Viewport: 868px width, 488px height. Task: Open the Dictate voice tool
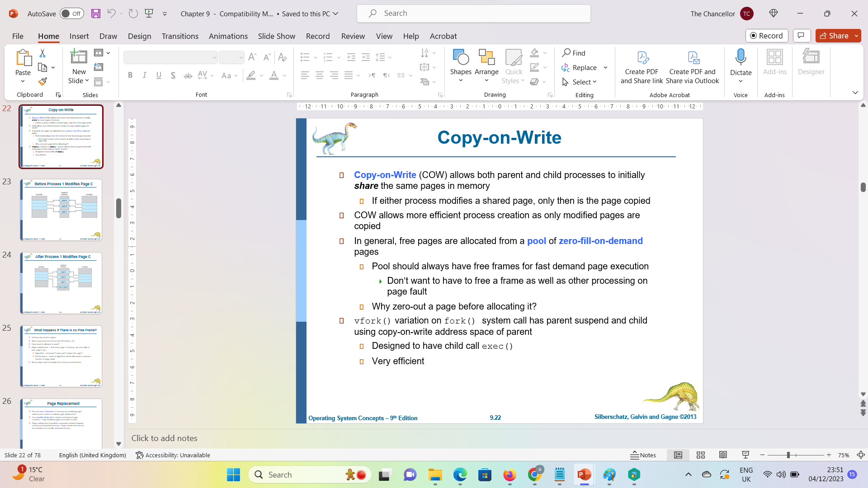tap(740, 61)
